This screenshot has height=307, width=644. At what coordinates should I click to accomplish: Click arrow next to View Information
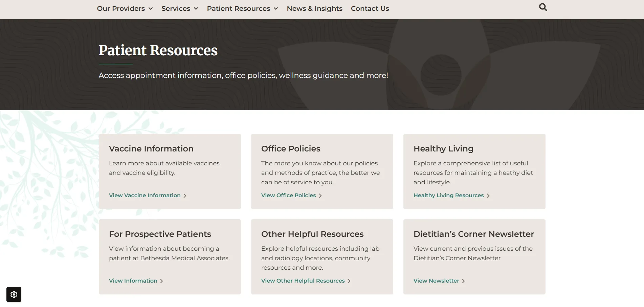161,281
